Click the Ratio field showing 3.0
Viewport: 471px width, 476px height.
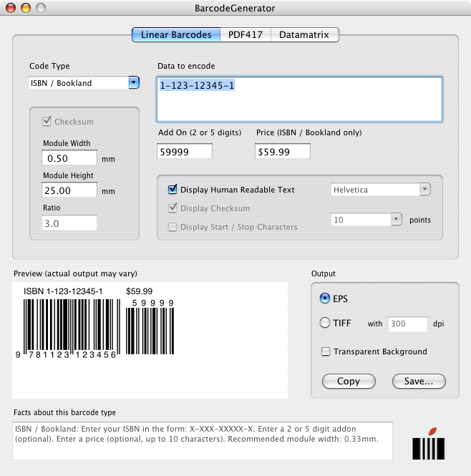click(x=69, y=223)
